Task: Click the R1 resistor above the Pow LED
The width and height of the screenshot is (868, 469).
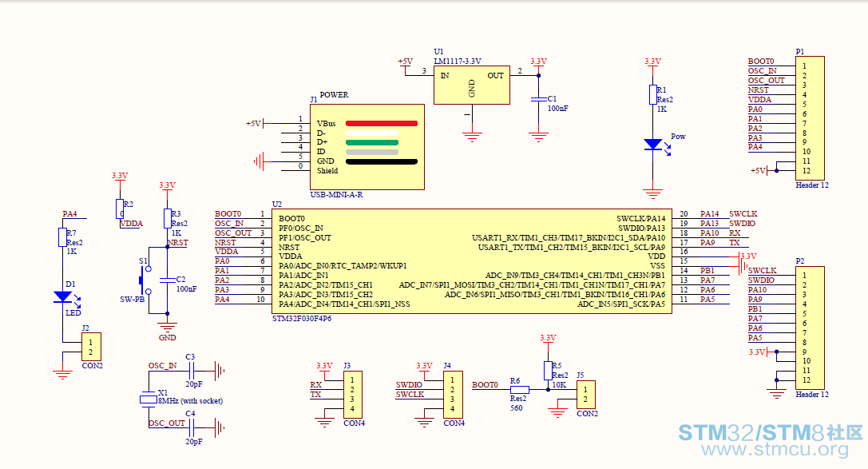Action: point(653,95)
